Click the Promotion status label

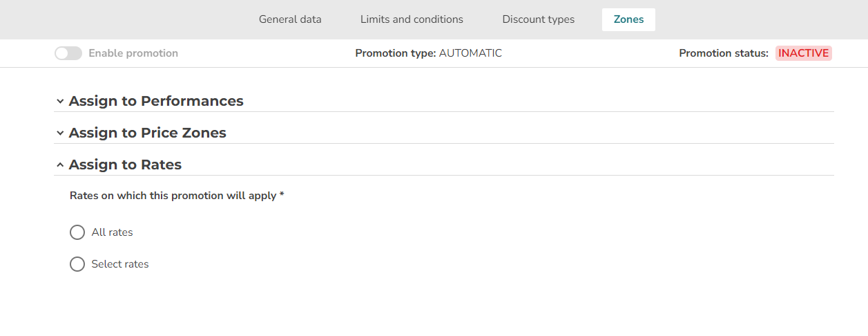(x=724, y=53)
